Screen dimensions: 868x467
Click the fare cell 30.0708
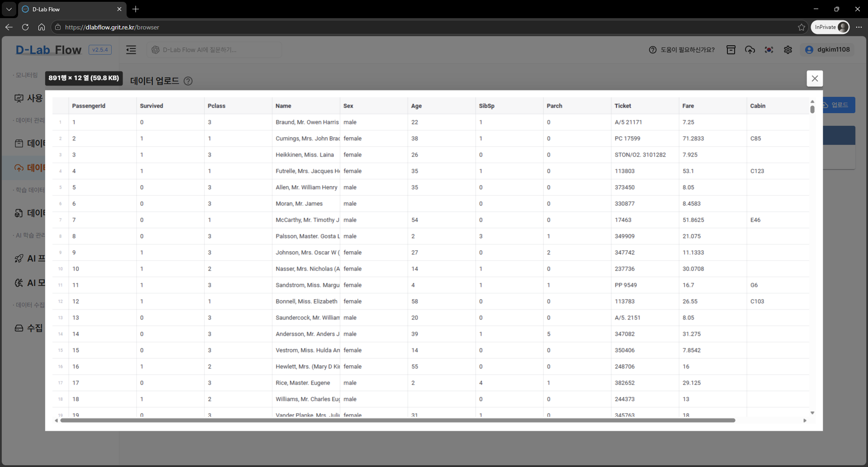coord(712,269)
